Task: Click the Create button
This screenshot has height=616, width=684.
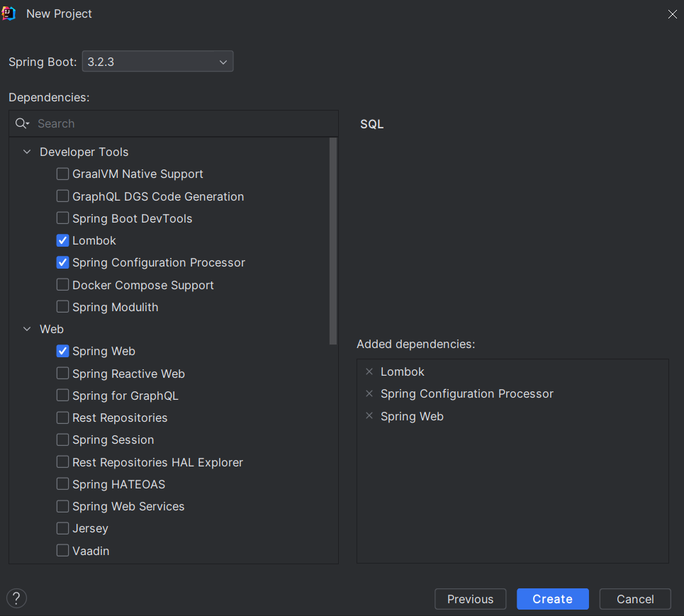Action: click(553, 599)
